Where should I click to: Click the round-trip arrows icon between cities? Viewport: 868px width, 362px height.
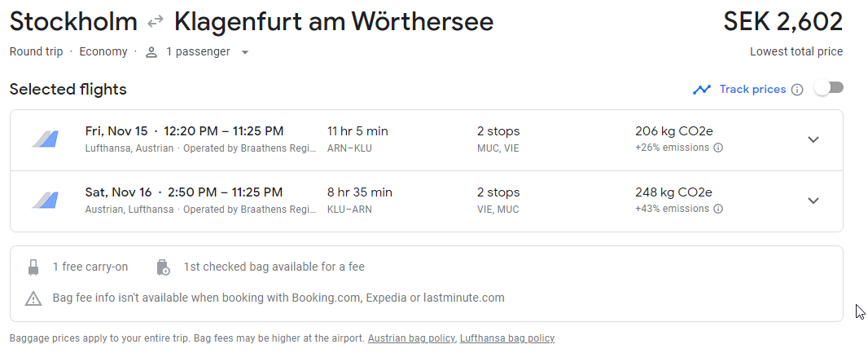click(x=156, y=23)
